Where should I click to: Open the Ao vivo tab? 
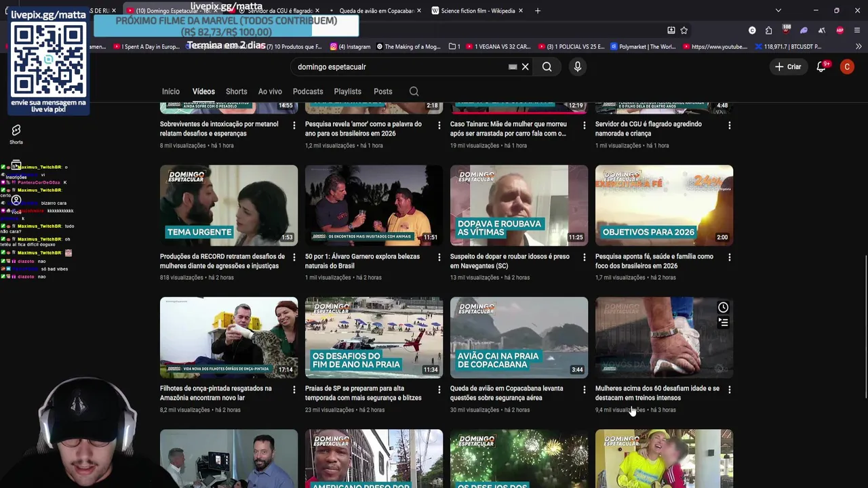tap(270, 91)
